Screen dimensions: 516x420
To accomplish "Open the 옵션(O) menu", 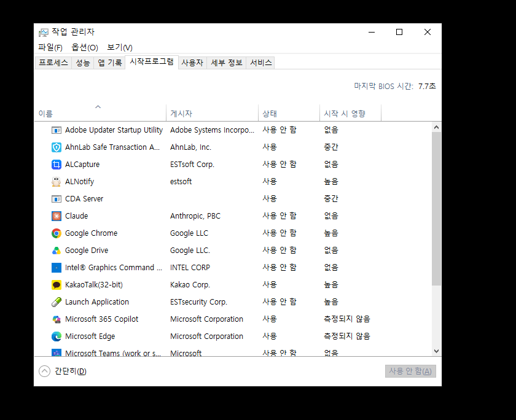I will pos(85,47).
